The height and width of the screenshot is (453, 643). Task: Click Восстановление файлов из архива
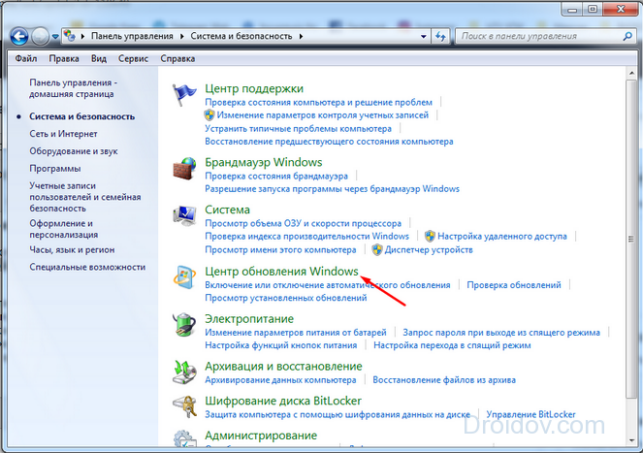[444, 380]
